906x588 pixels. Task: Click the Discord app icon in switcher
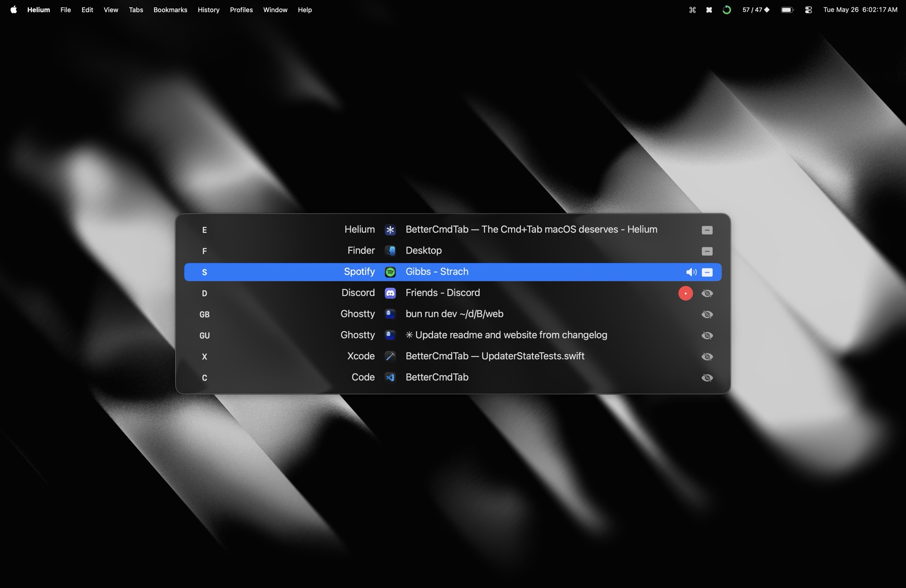click(x=390, y=293)
